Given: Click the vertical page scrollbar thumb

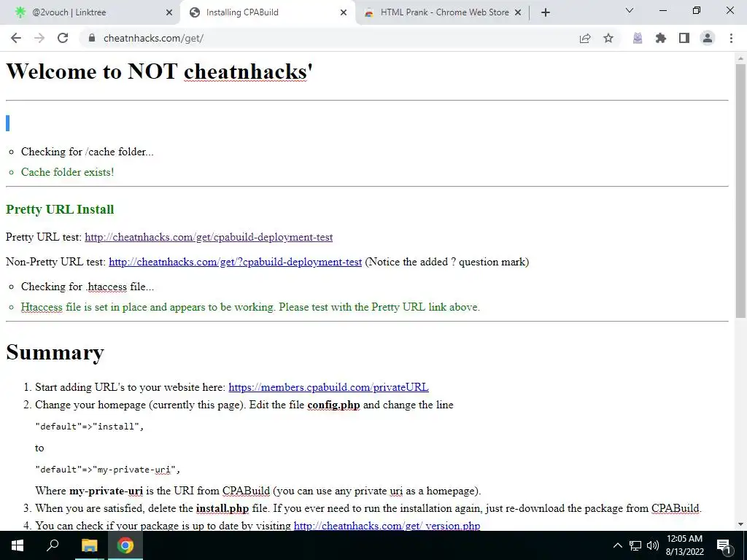Looking at the screenshot, I should click(740, 190).
